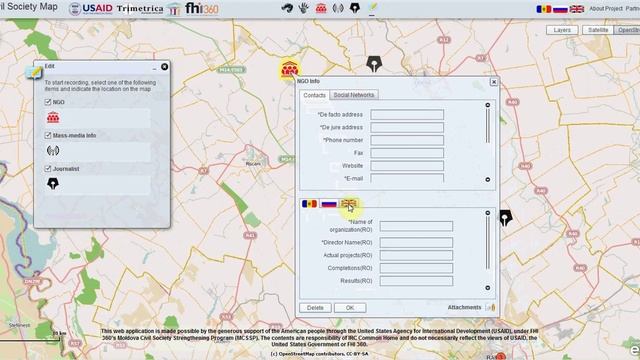The width and height of the screenshot is (640, 360).
Task: Click the building pillar logo icon
Action: click(x=174, y=9)
